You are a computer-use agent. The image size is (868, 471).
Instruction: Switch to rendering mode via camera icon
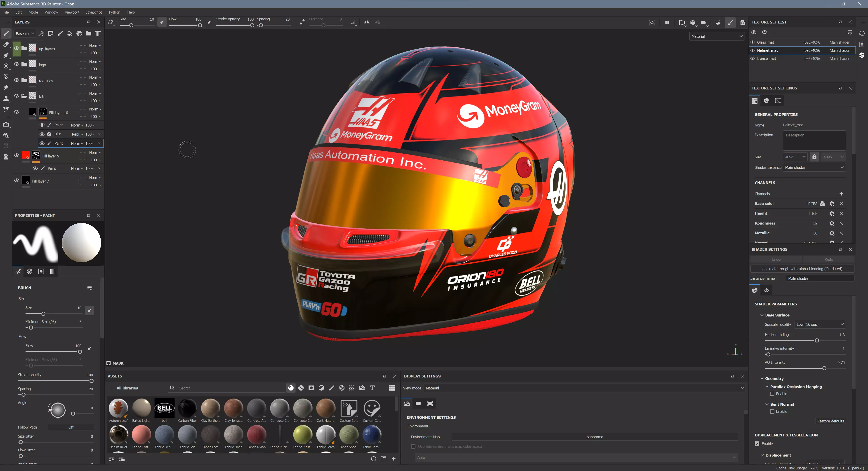point(742,23)
